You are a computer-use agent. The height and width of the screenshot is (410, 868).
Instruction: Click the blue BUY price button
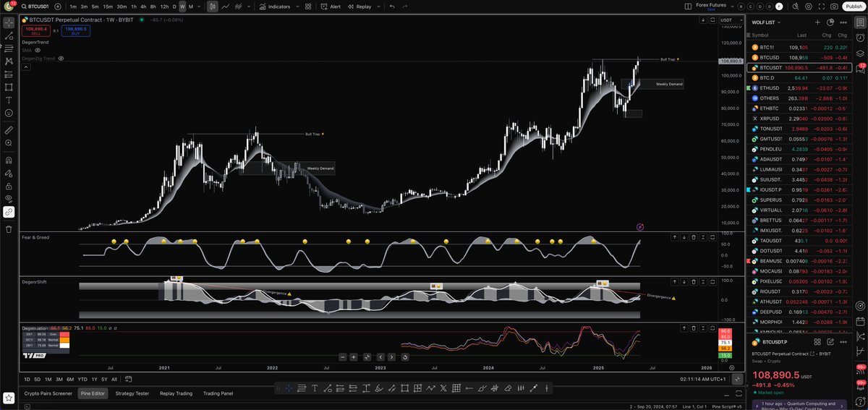click(75, 31)
